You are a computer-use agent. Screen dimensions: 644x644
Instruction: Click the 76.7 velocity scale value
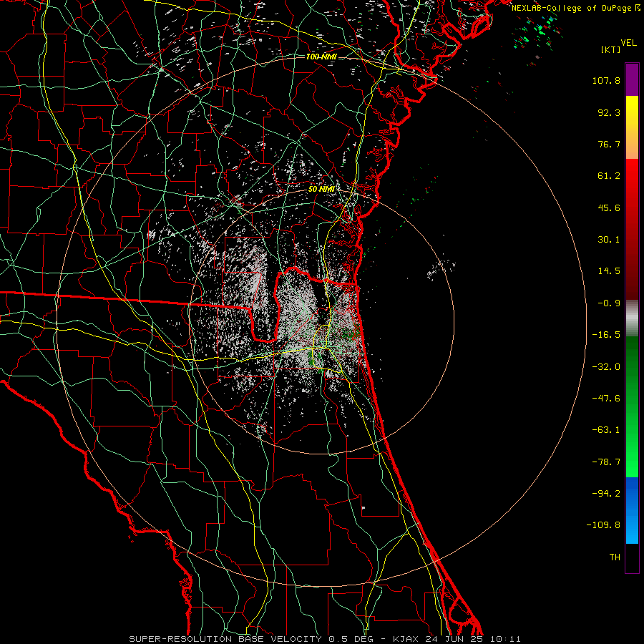point(609,144)
